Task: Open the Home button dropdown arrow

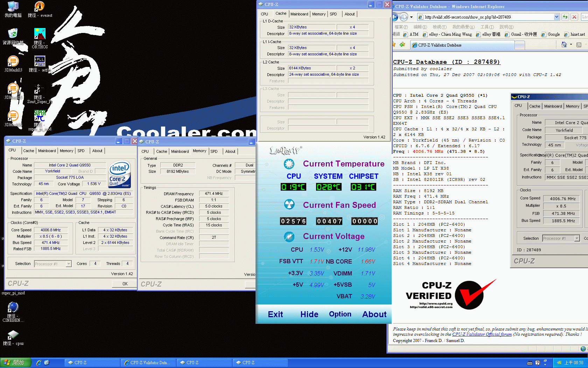Action: [571, 45]
